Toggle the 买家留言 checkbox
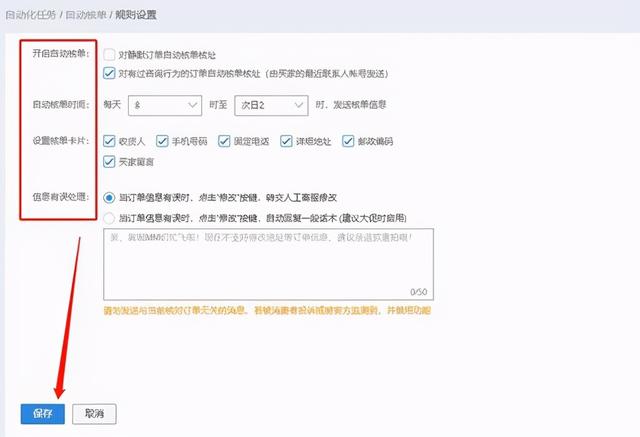Image resolution: width=640 pixels, height=437 pixels. coord(109,160)
